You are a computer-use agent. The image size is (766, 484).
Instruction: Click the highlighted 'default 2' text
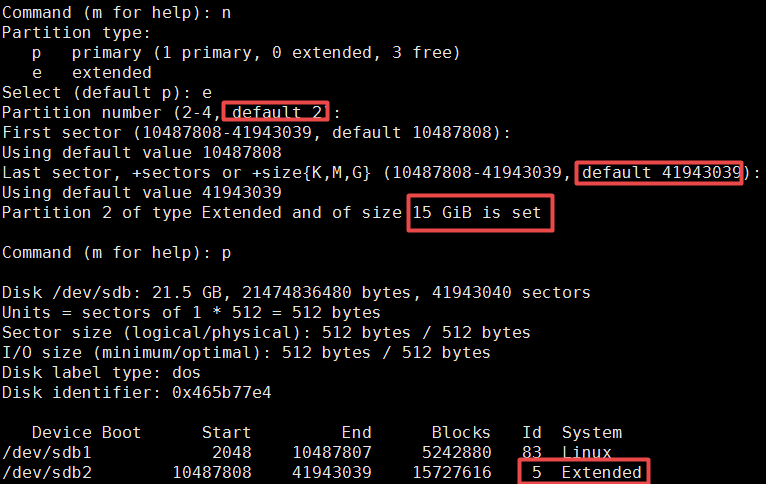tap(276, 112)
